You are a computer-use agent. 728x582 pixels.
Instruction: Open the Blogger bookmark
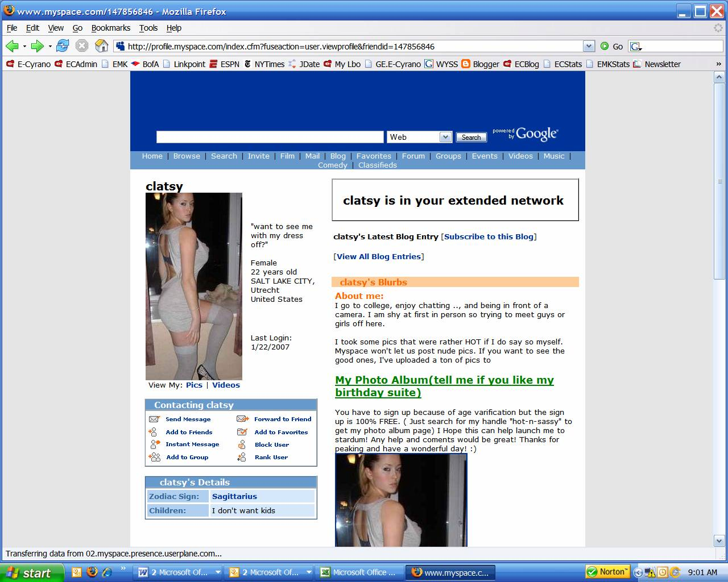[480, 64]
